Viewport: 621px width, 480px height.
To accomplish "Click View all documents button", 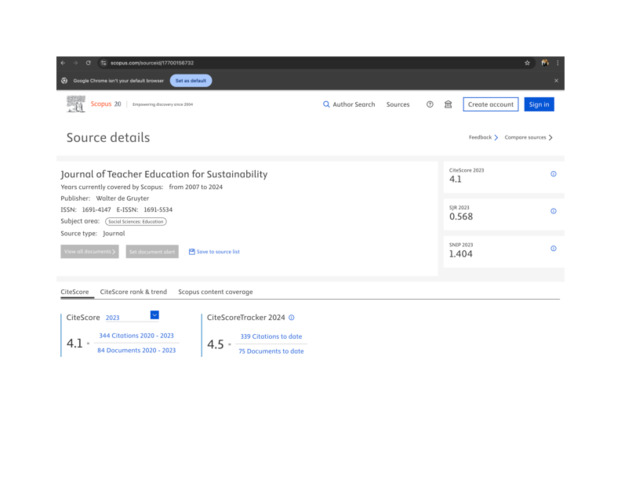I will tap(90, 251).
